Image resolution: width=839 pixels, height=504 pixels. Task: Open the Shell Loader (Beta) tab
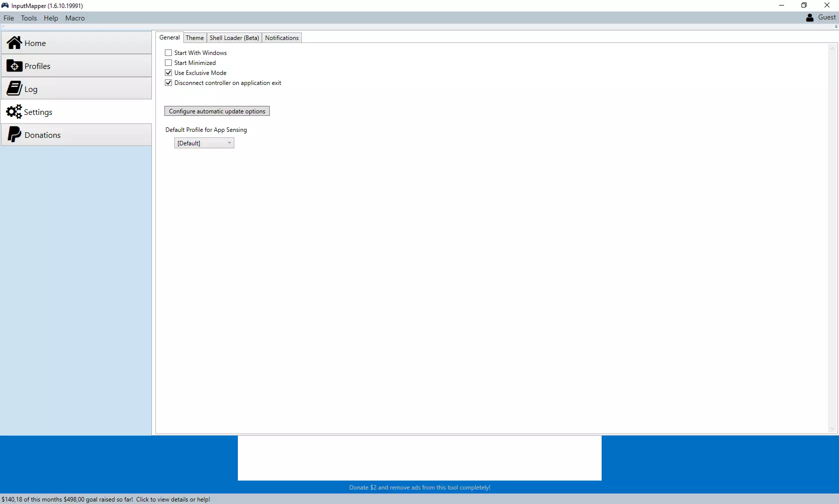pyautogui.click(x=234, y=38)
